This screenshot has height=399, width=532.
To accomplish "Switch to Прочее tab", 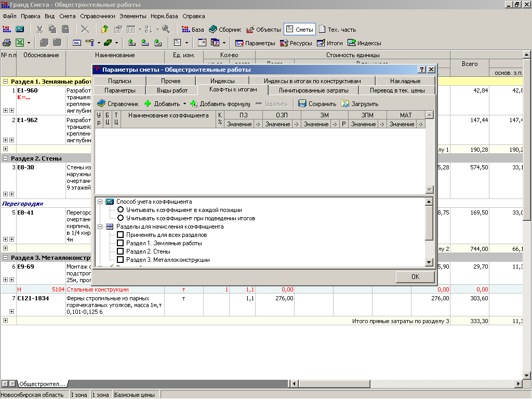I will coord(171,81).
